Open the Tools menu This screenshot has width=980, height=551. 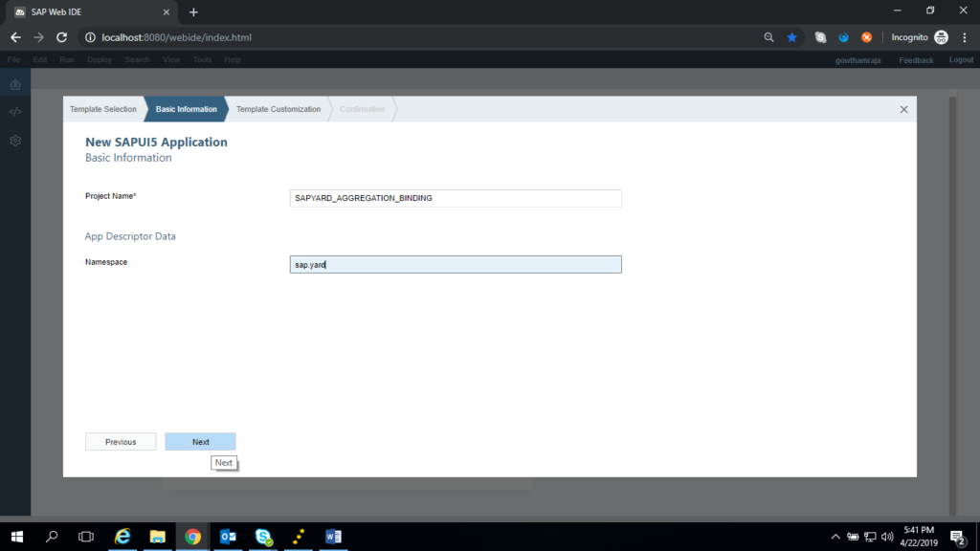[x=202, y=60]
